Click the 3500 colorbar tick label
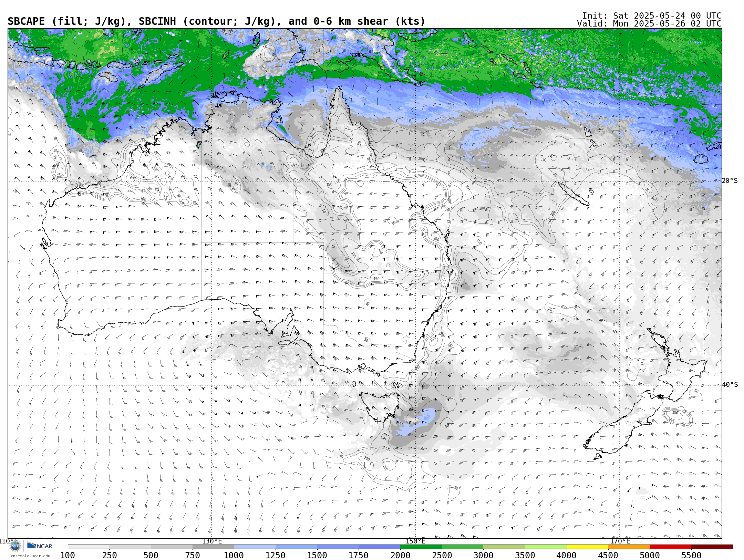This screenshot has height=560, width=744. (525, 556)
